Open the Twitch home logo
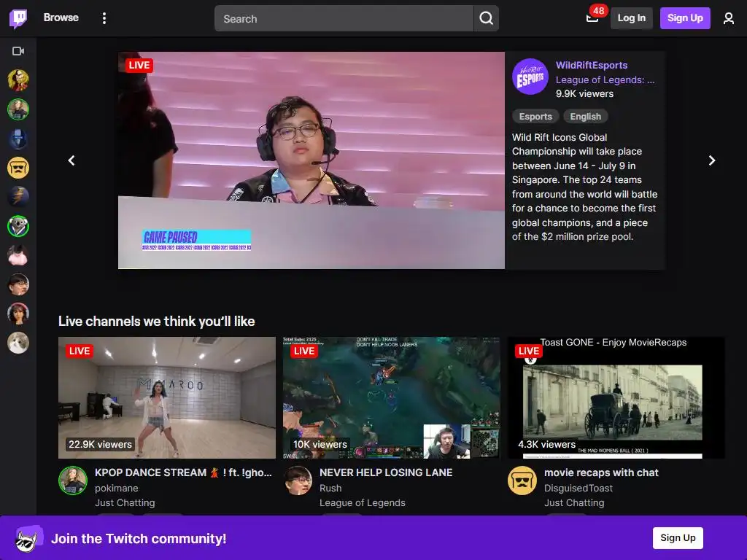This screenshot has width=747, height=560. (18, 18)
